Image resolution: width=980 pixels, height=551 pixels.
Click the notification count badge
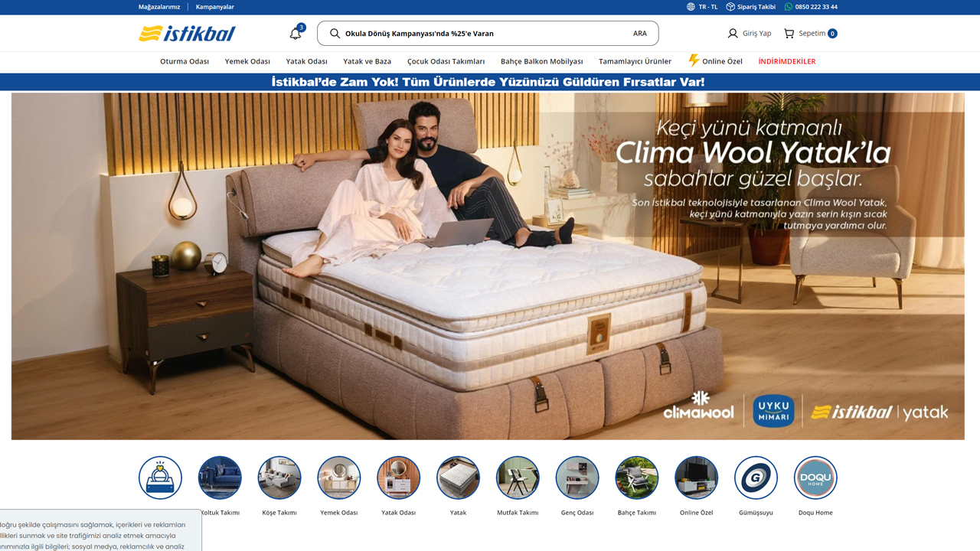click(302, 28)
